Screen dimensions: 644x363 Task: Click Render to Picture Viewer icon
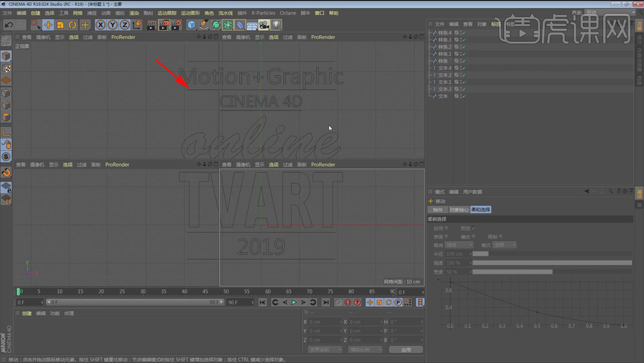point(163,25)
